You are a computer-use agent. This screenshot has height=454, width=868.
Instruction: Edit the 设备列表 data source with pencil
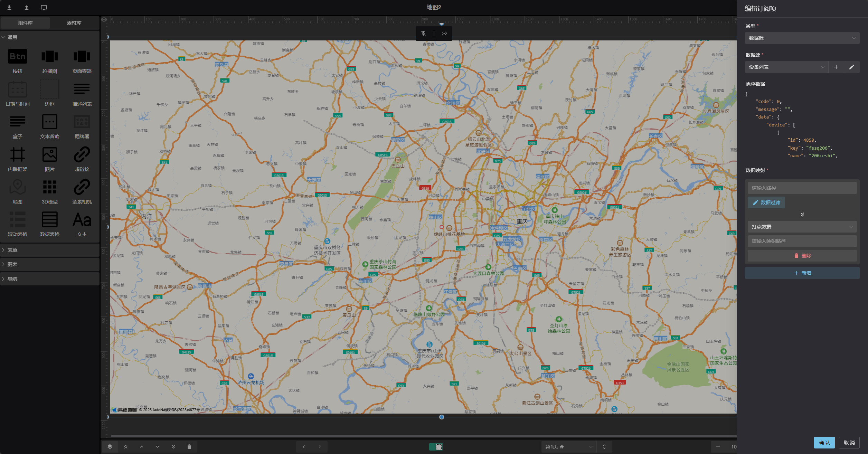coord(852,67)
